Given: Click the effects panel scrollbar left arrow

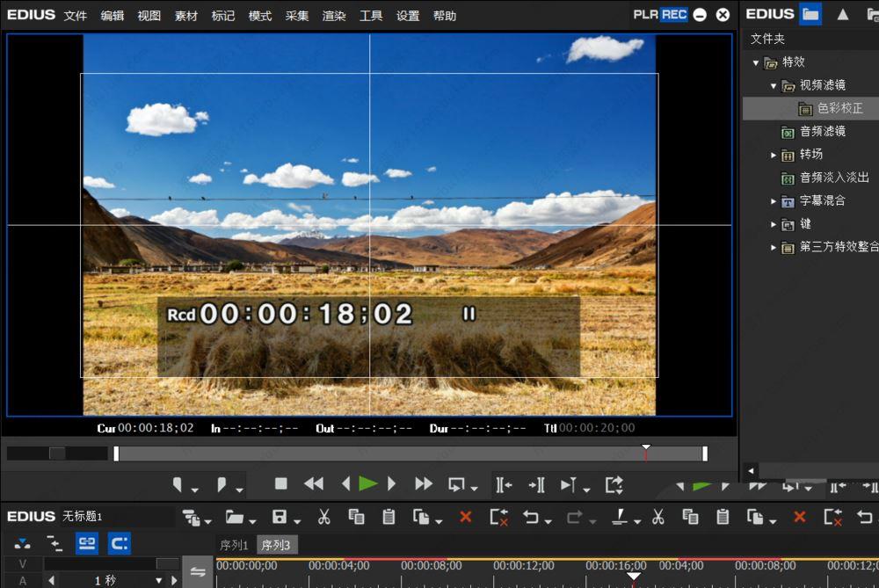Looking at the screenshot, I should [x=752, y=470].
